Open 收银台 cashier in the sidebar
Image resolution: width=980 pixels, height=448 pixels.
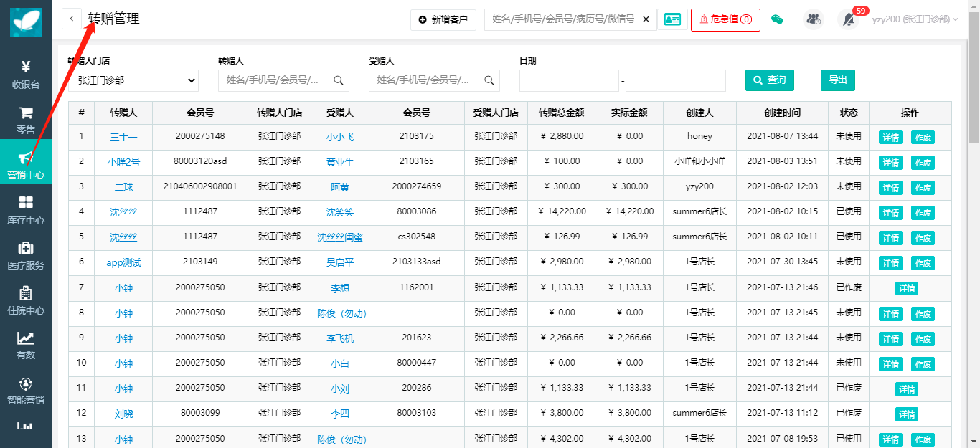click(x=26, y=75)
